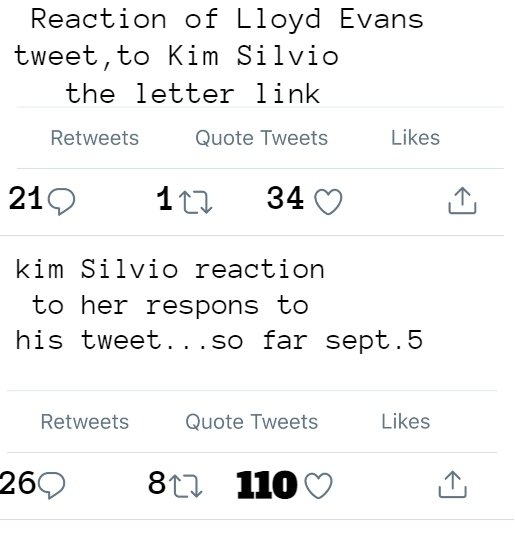Open Retweets list under Kim Silvio reaction caption
Screen dimensions: 515x560
point(85,422)
